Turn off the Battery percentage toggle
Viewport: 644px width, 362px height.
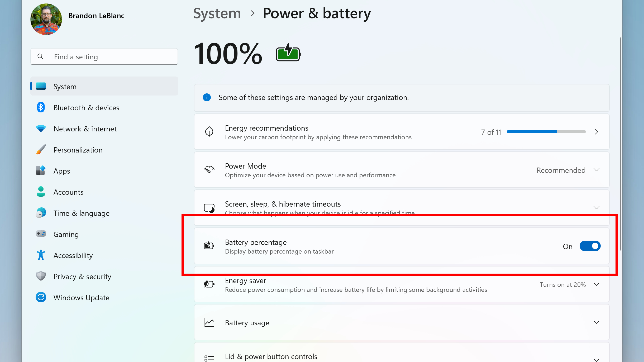pos(590,246)
